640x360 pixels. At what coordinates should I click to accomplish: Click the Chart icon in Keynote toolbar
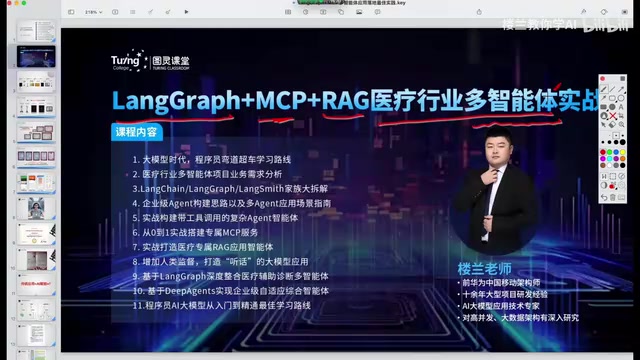pyautogui.click(x=306, y=12)
